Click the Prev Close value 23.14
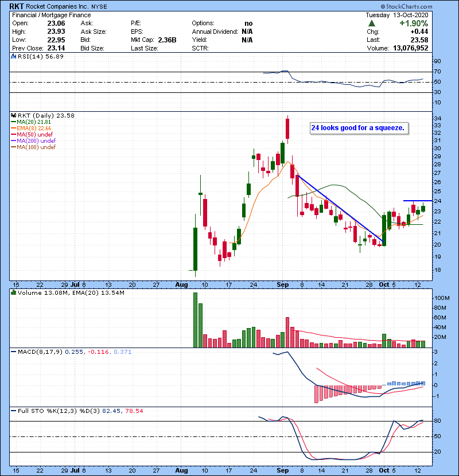 pyautogui.click(x=56, y=48)
